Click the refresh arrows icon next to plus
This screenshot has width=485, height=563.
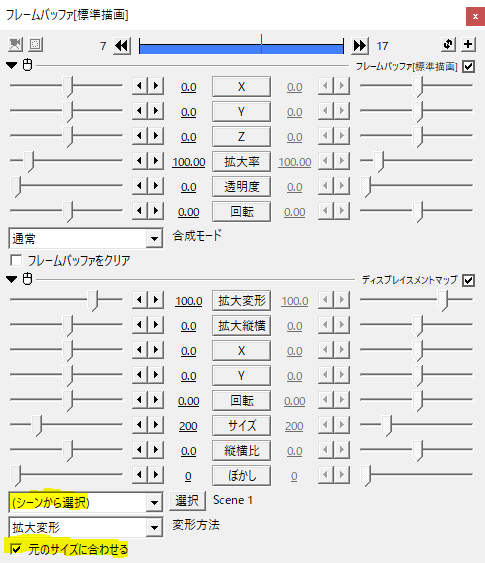pyautogui.click(x=448, y=45)
